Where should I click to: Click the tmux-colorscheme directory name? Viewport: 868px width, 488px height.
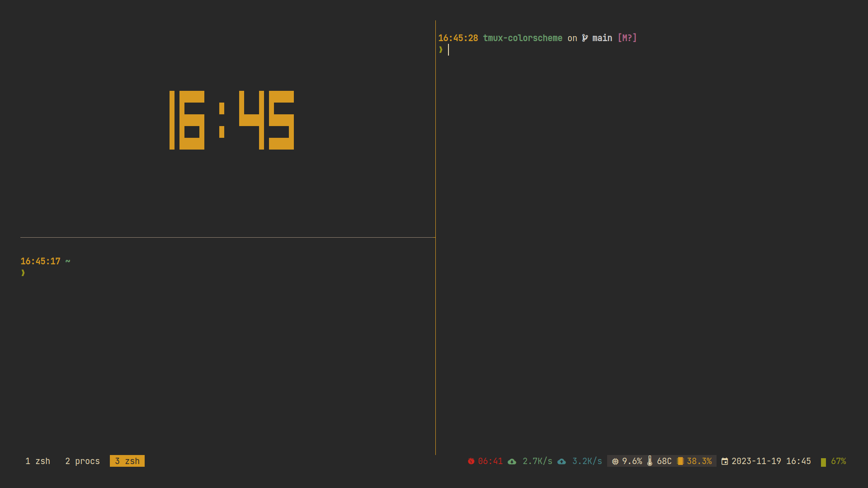(x=523, y=38)
